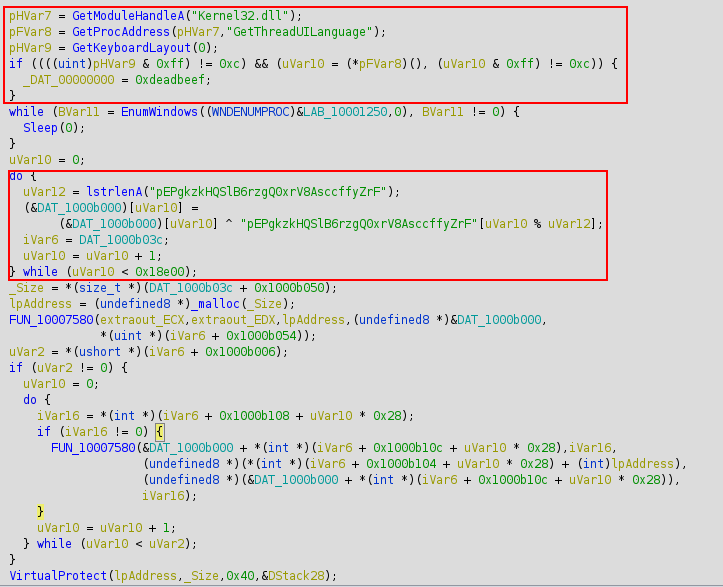Select the 0x1000b108 address constant
723x587 pixels.
click(254, 416)
